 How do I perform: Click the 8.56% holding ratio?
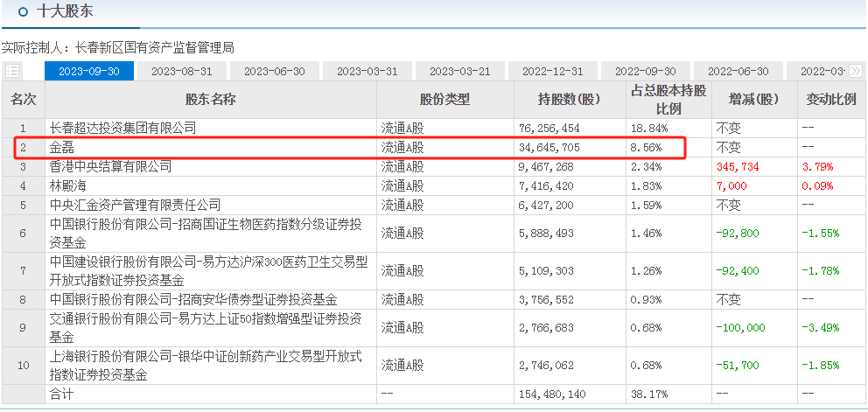(x=646, y=148)
